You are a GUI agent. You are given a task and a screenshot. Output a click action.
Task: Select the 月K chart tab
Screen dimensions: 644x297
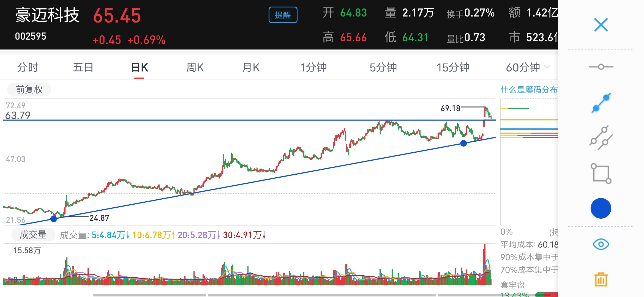point(251,67)
